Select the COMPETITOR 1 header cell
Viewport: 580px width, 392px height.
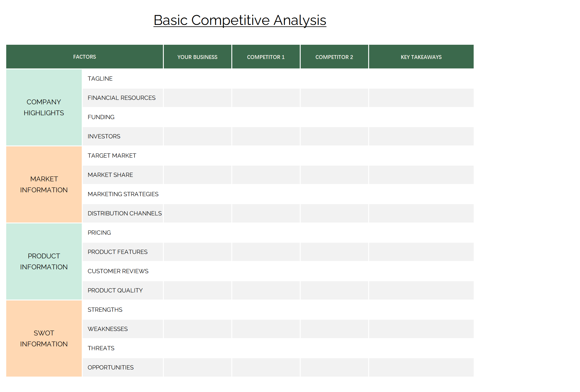pyautogui.click(x=266, y=57)
